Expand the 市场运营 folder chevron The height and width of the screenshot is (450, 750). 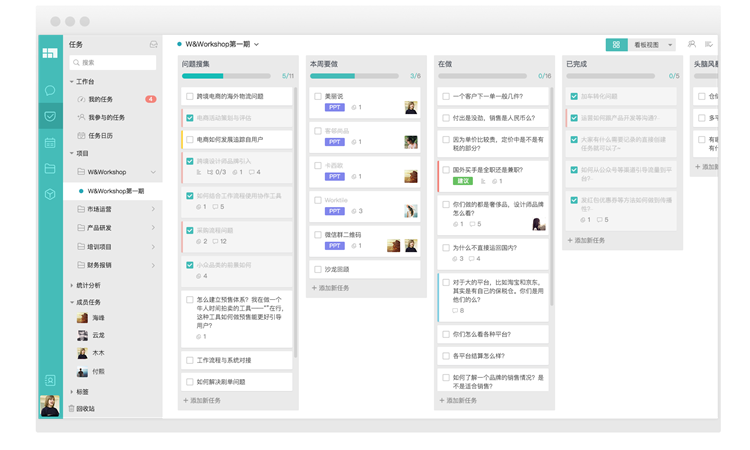153,209
